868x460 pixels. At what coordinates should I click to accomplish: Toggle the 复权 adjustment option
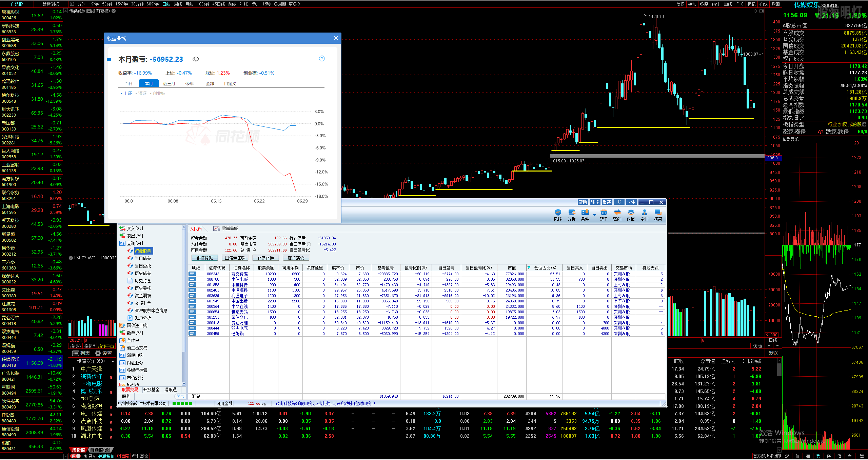[680, 4]
